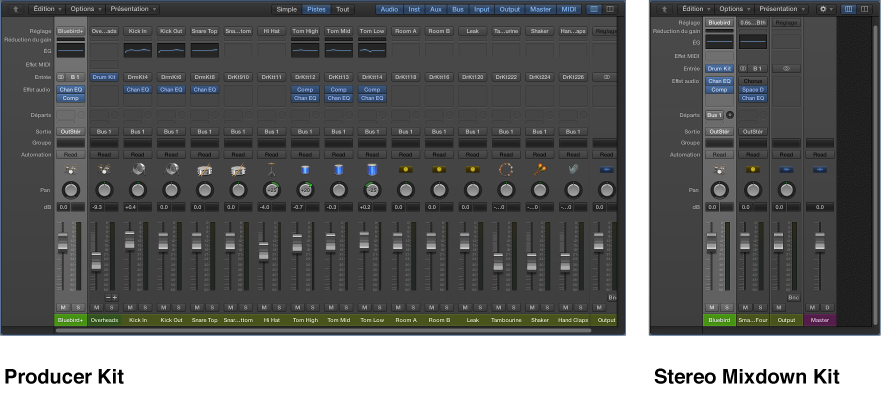Select the Simple view tab
882x394 pixels.
286,9
